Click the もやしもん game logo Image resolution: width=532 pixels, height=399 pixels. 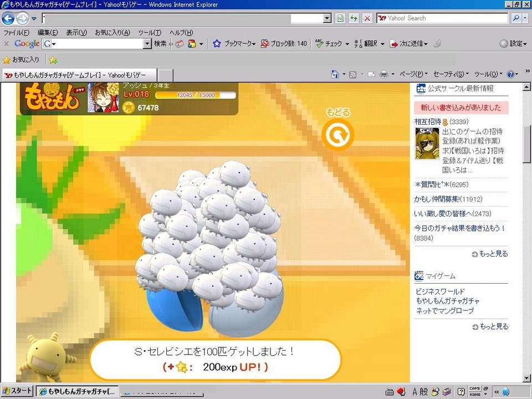(x=54, y=98)
